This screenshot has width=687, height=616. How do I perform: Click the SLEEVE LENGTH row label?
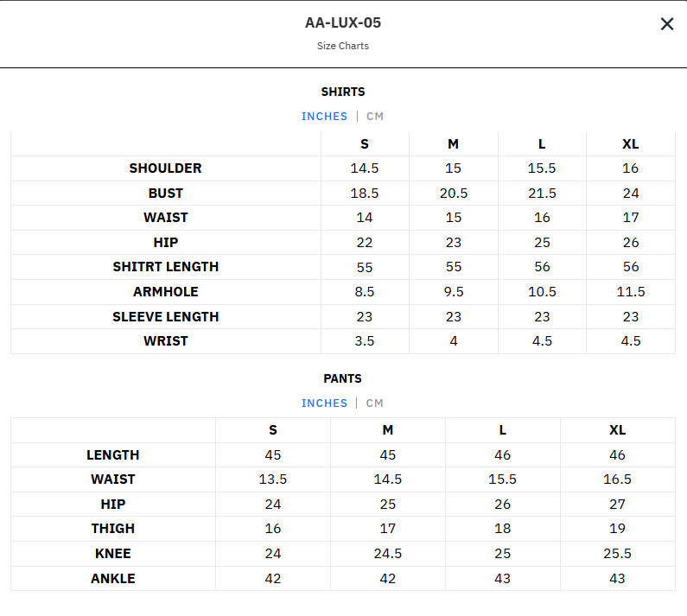click(x=166, y=317)
